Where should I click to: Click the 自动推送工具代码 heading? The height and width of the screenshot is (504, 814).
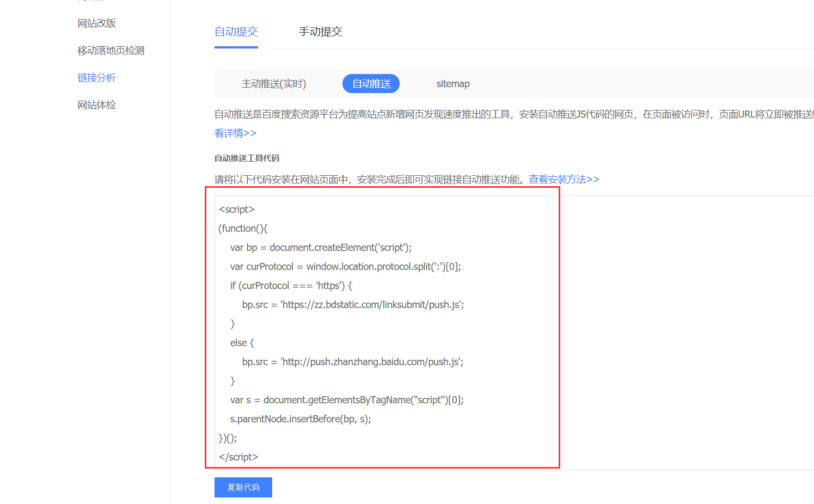[247, 158]
